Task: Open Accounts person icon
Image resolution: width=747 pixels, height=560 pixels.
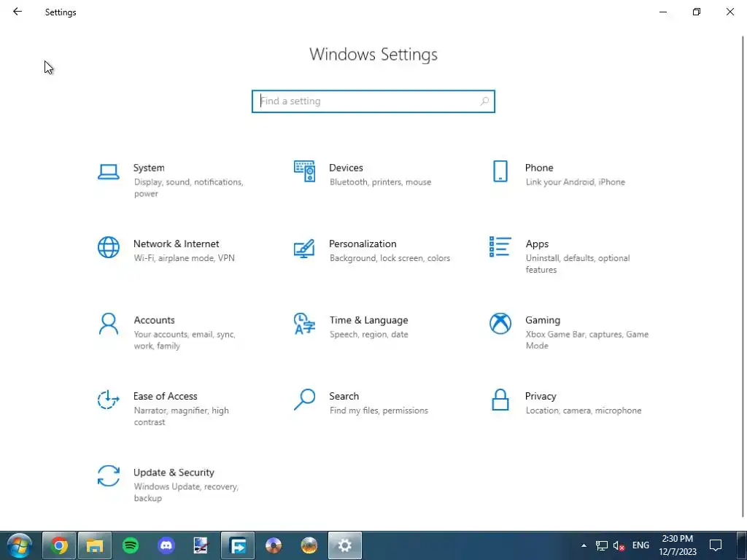Action: point(109,324)
